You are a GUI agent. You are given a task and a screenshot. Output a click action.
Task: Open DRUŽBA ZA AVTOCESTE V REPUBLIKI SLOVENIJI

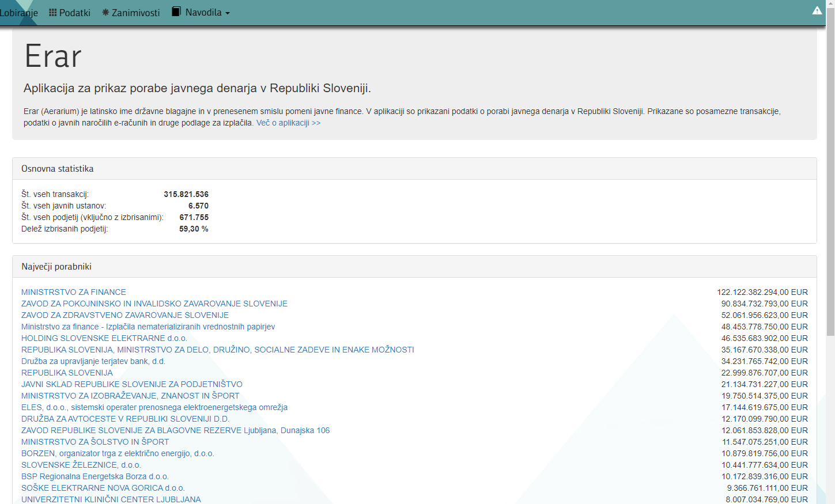[x=125, y=419]
